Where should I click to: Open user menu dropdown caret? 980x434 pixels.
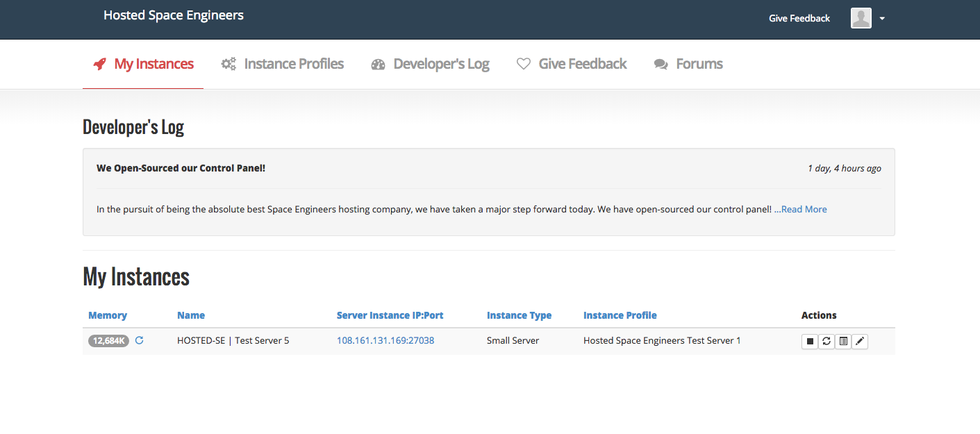882,19
